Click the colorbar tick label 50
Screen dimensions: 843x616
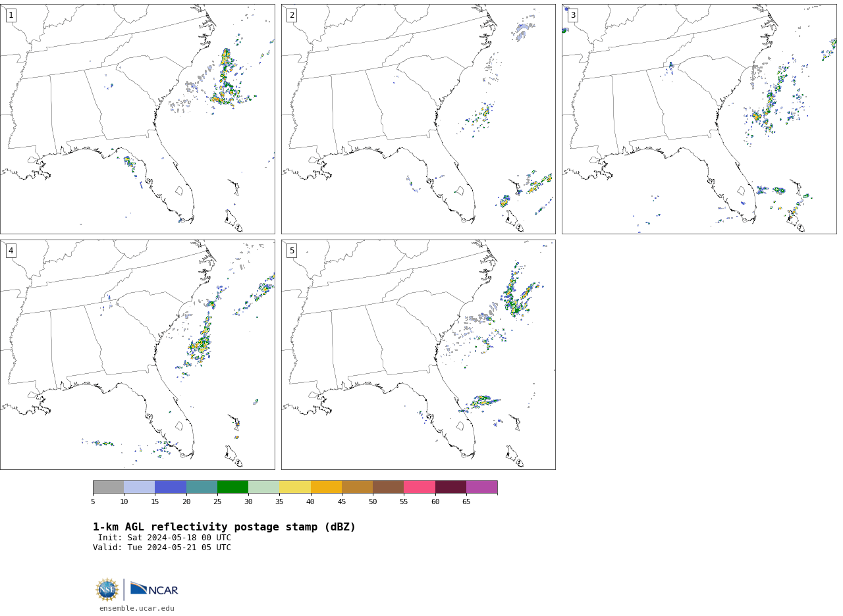click(x=373, y=501)
